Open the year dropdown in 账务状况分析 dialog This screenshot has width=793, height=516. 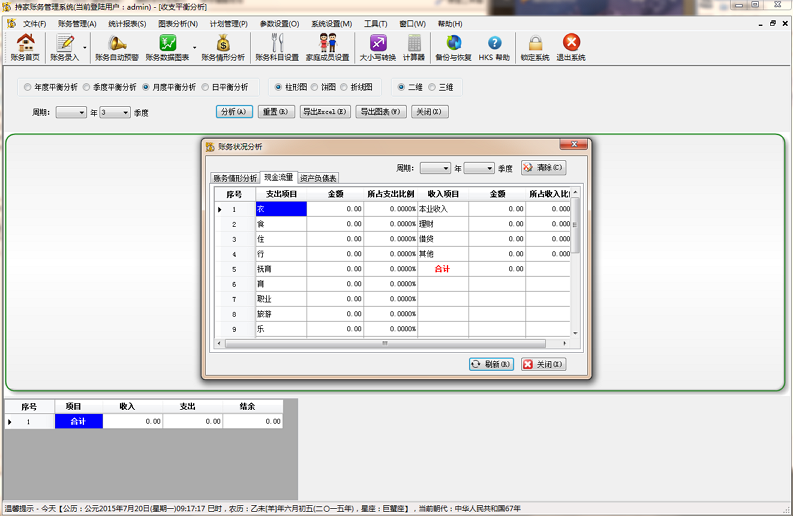(x=446, y=168)
